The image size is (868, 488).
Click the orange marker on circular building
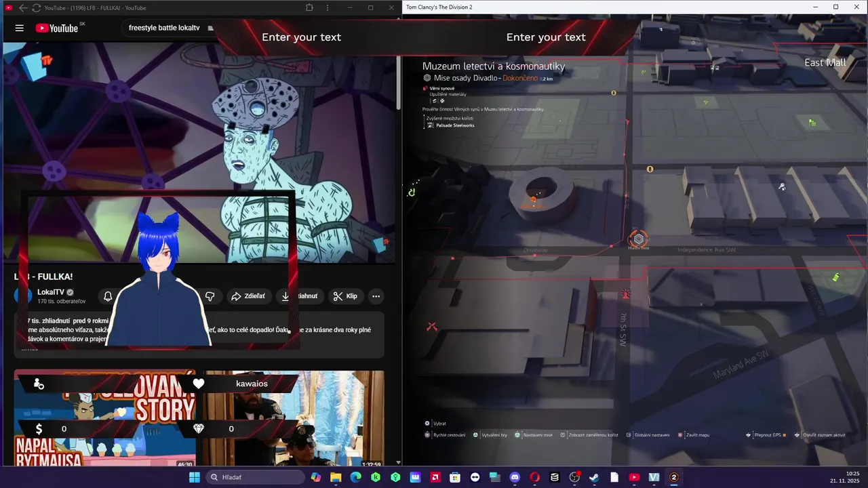(533, 199)
